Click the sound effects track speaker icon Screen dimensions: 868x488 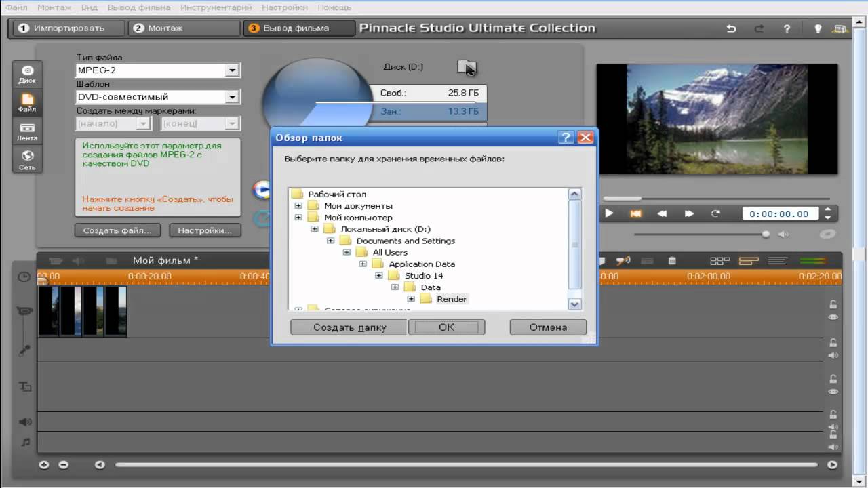pos(25,422)
